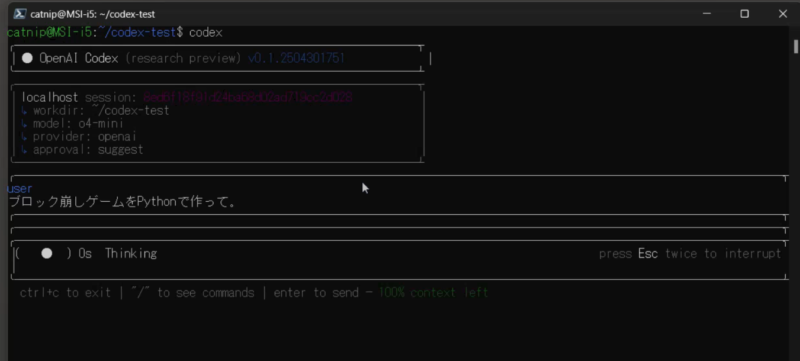The width and height of the screenshot is (800, 361).
Task: Minimize the terminal window
Action: coord(707,14)
